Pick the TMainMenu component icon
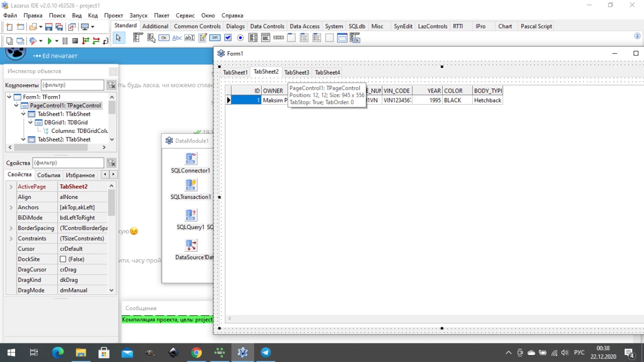This screenshot has height=362, width=644. pyautogui.click(x=137, y=38)
